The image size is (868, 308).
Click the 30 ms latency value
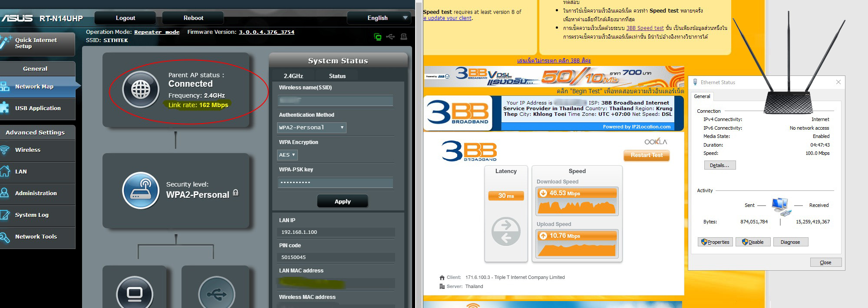tap(506, 196)
